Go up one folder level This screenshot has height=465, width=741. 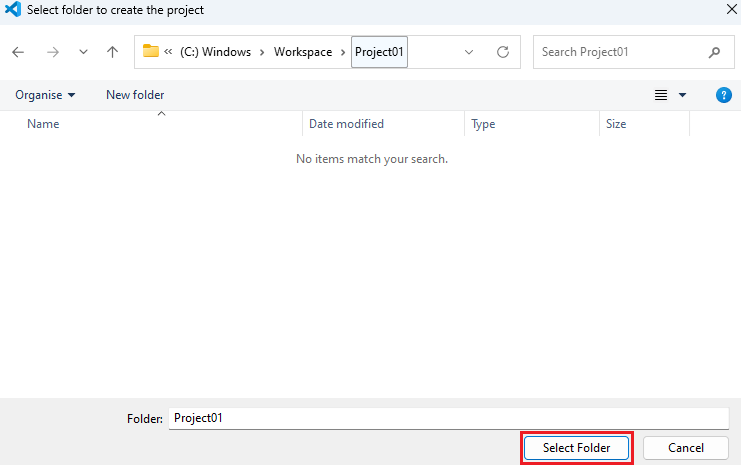point(112,52)
